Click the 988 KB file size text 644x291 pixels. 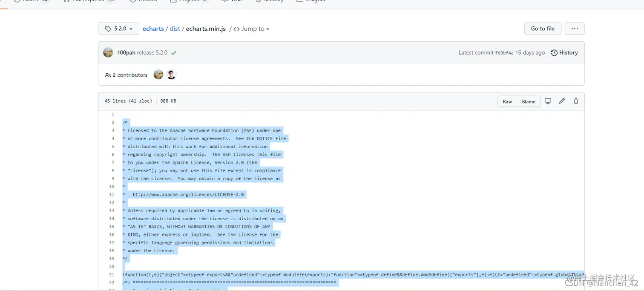click(168, 101)
